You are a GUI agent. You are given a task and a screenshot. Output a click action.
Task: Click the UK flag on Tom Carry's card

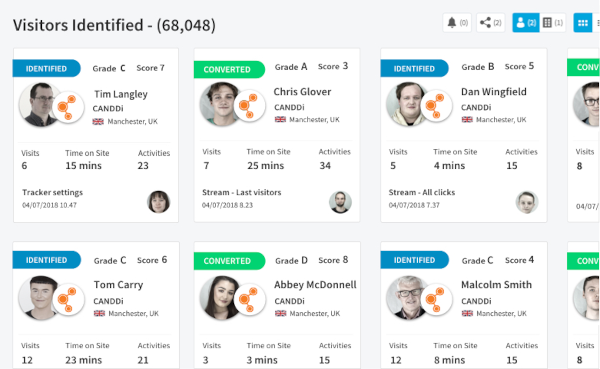pyautogui.click(x=99, y=313)
